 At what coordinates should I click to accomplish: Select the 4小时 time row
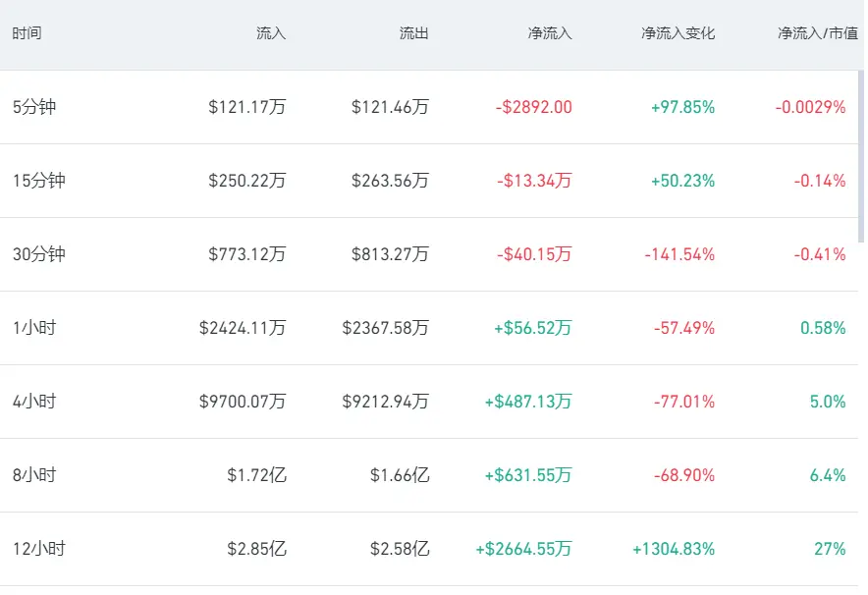coord(429,402)
